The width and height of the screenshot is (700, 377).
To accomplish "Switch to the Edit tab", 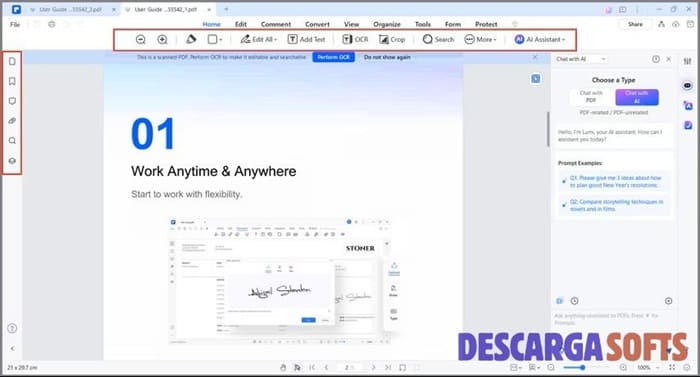I will point(241,24).
